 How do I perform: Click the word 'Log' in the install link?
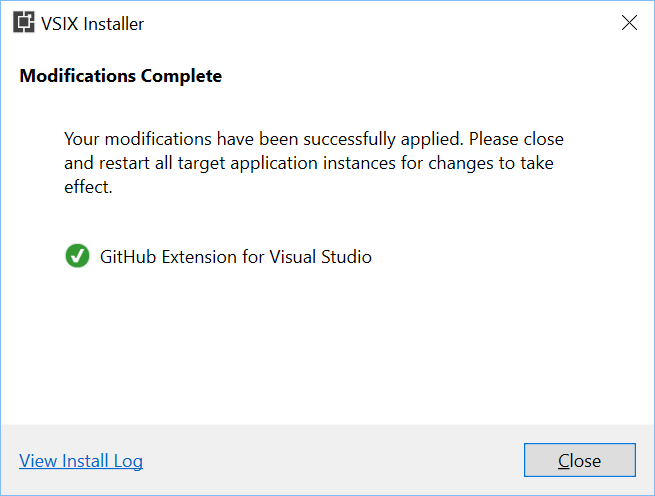tap(128, 461)
